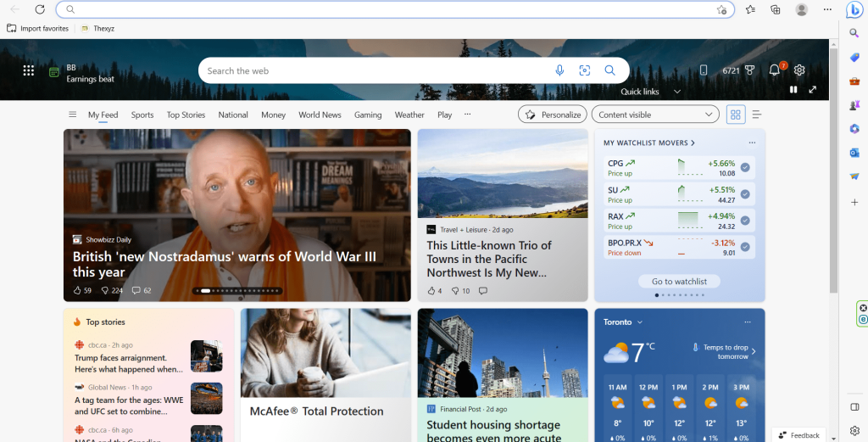Open the Content visible dropdown
The image size is (868, 442).
[x=655, y=115]
